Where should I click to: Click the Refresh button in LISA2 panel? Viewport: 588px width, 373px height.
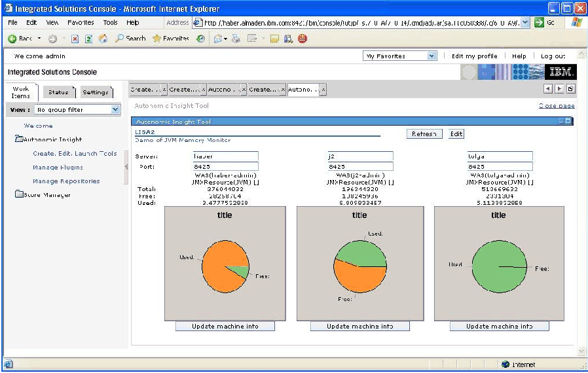[424, 133]
